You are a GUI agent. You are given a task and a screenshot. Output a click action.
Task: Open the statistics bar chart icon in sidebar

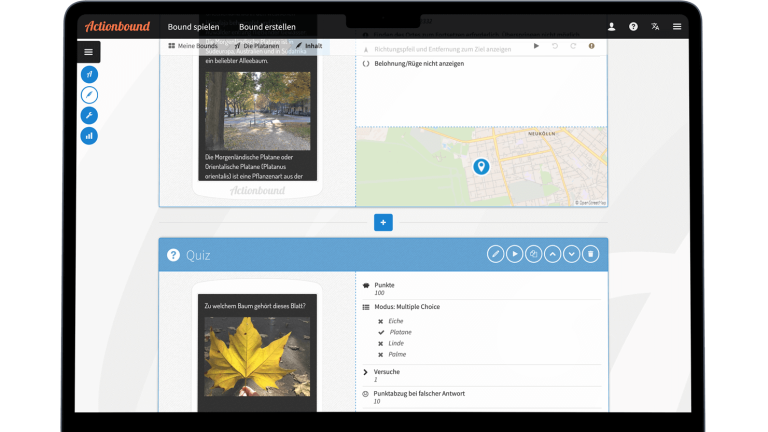89,136
